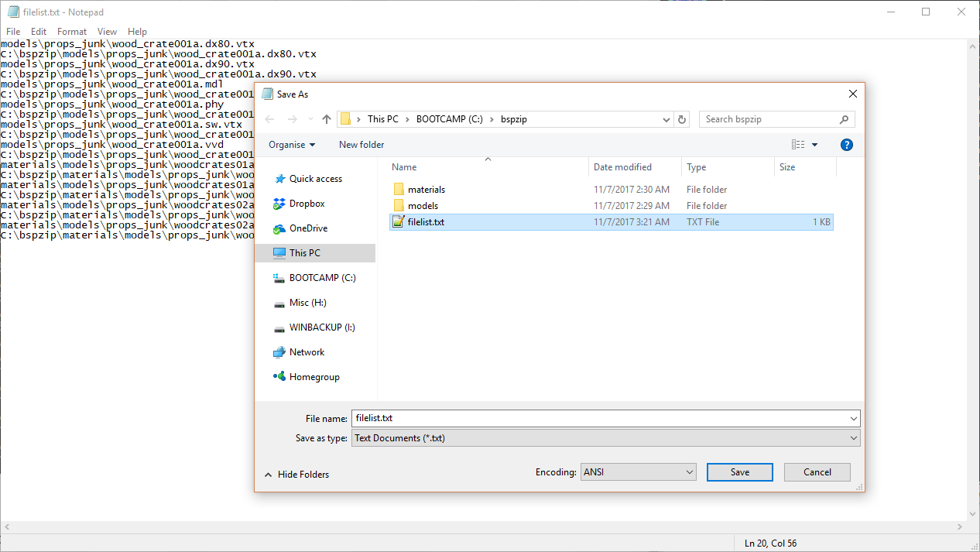980x552 pixels.
Task: Close the Save As dialog
Action: (852, 94)
